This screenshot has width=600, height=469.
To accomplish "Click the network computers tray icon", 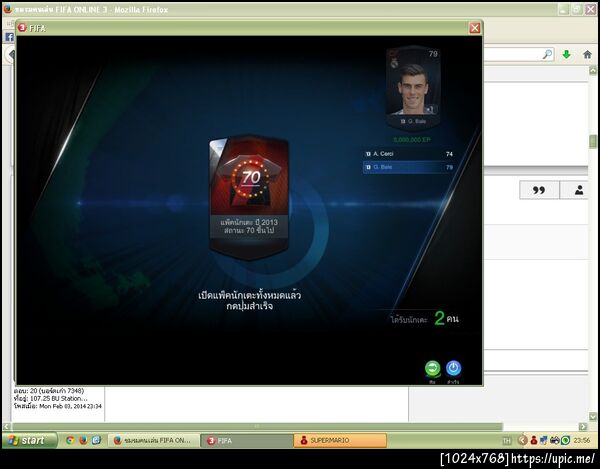I will click(x=544, y=440).
